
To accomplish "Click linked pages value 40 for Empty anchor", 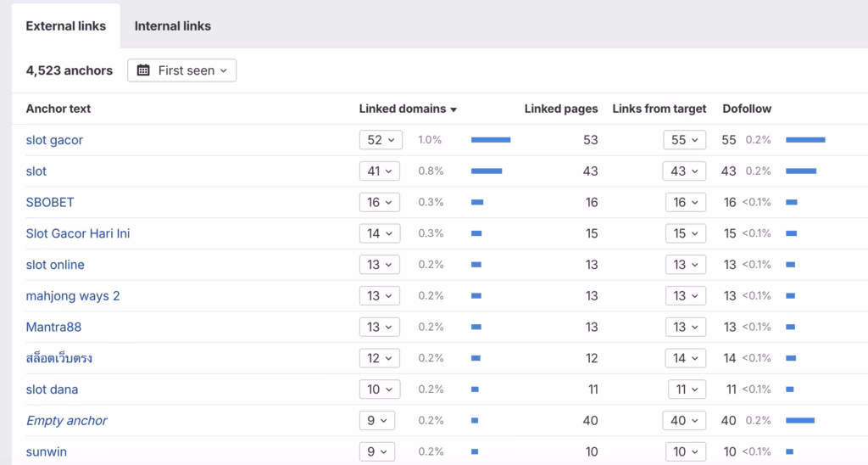I will (590, 421).
